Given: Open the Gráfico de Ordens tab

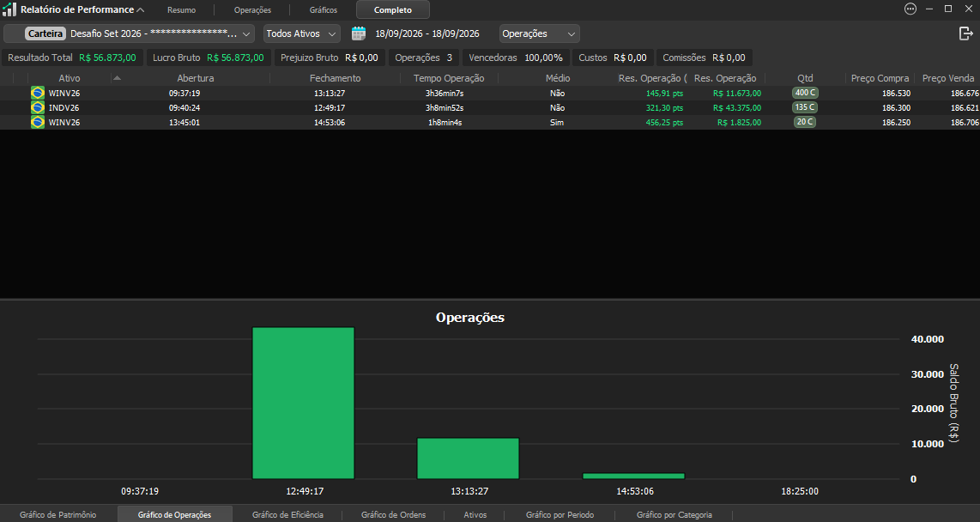Looking at the screenshot, I should [x=393, y=514].
